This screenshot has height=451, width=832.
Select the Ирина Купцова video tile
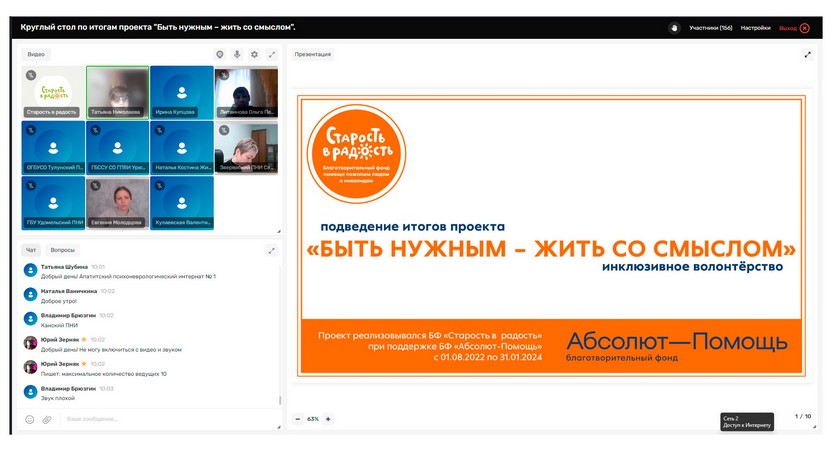(x=182, y=92)
